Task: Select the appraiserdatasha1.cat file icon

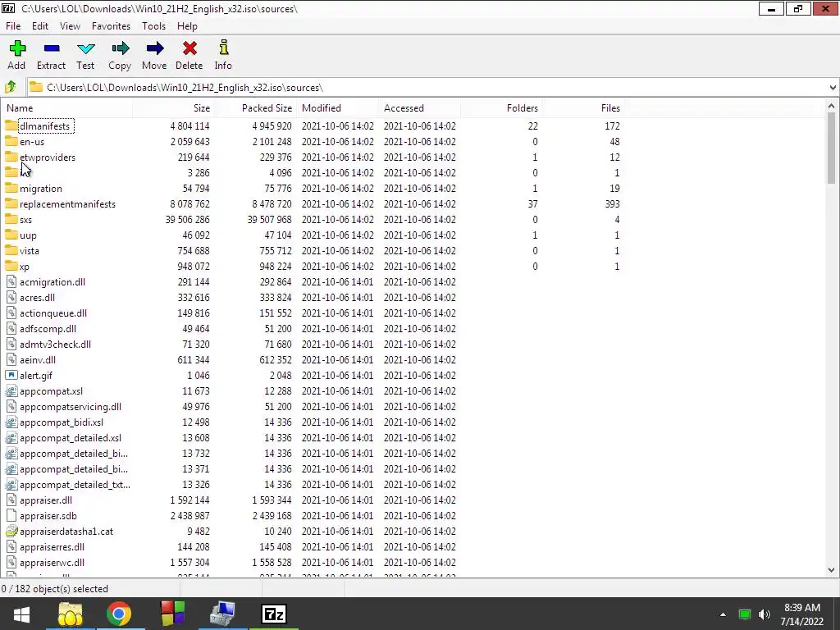Action: [11, 531]
